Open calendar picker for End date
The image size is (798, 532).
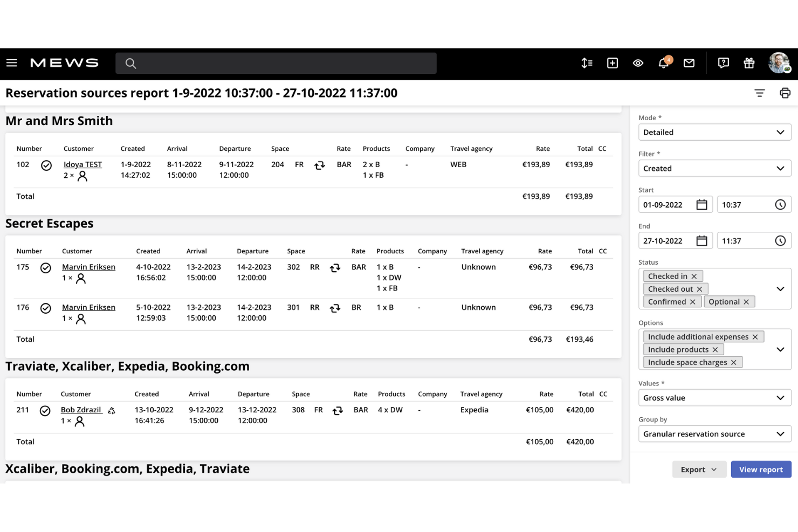pyautogui.click(x=701, y=241)
